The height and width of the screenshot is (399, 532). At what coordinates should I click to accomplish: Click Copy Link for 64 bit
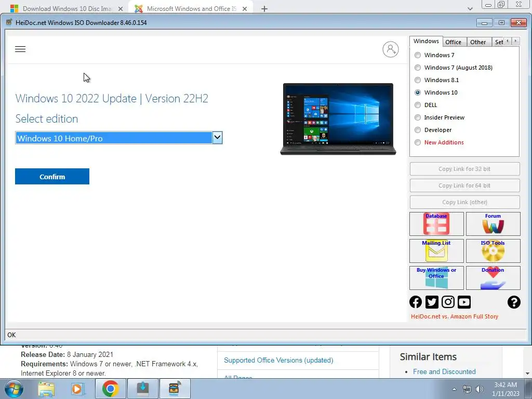tap(464, 185)
